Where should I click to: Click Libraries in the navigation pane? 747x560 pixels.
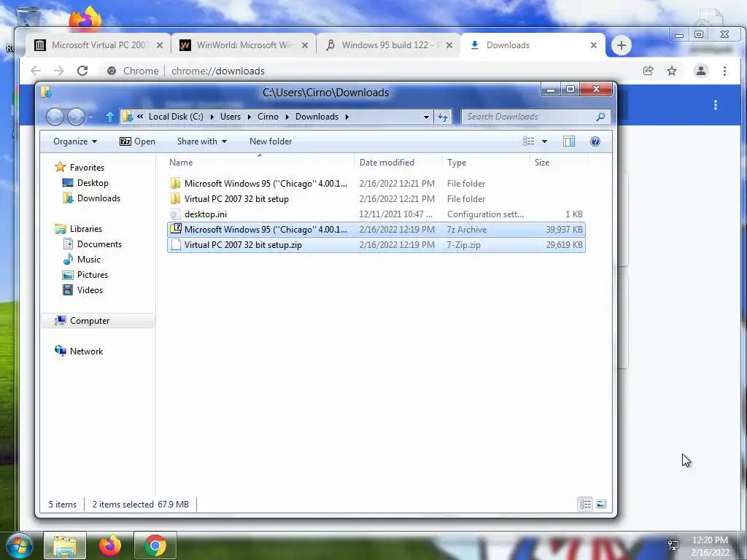(x=86, y=228)
